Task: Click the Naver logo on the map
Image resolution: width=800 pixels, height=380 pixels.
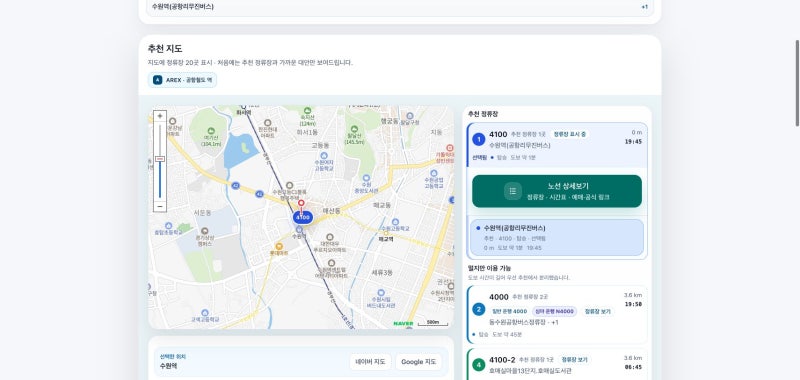Action: pyautogui.click(x=403, y=323)
